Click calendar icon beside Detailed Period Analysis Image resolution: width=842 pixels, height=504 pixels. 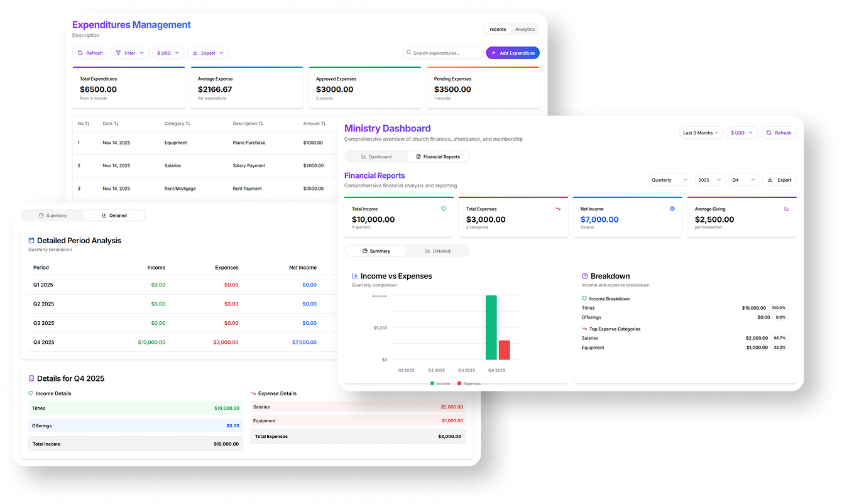31,241
